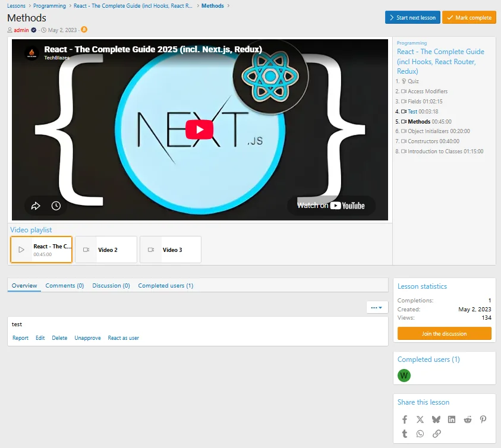
Task: Open course title in sidebar
Action: click(x=440, y=61)
